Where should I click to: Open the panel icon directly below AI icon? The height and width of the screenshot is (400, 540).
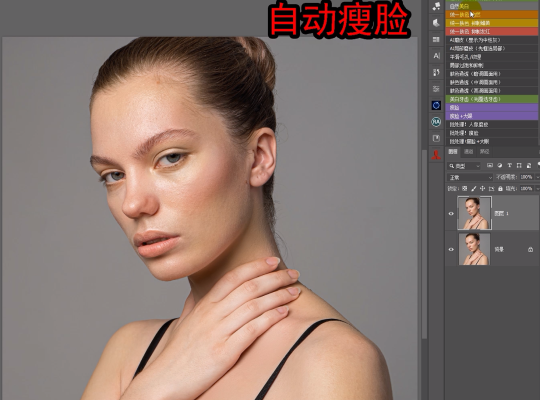(436, 72)
